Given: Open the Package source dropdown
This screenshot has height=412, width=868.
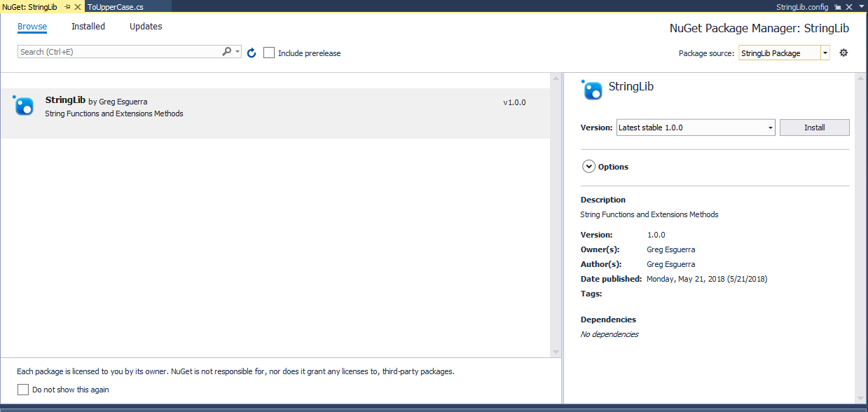Looking at the screenshot, I should click(784, 53).
